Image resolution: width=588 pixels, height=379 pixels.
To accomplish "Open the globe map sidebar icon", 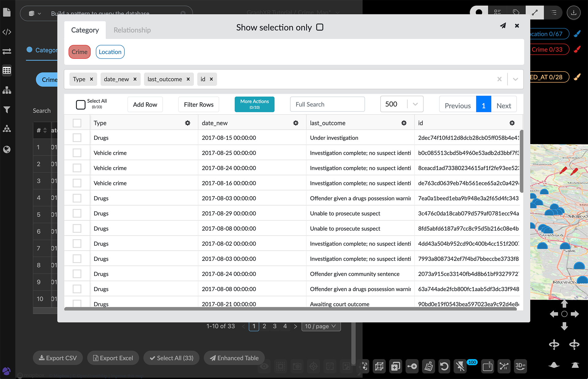I will 7,149.
